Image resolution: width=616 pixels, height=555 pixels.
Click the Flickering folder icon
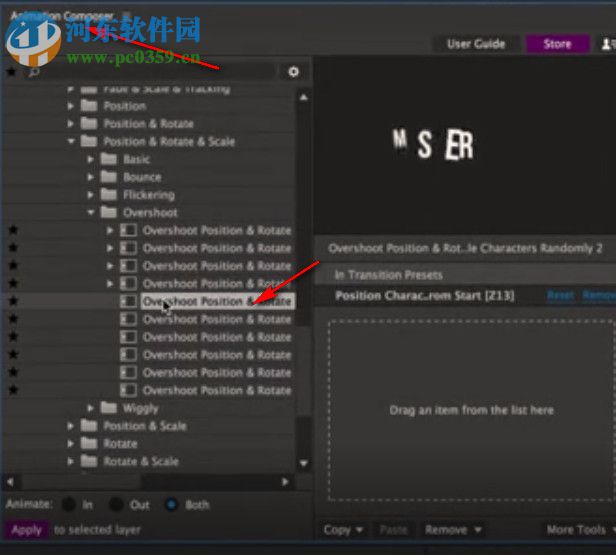pyautogui.click(x=108, y=194)
